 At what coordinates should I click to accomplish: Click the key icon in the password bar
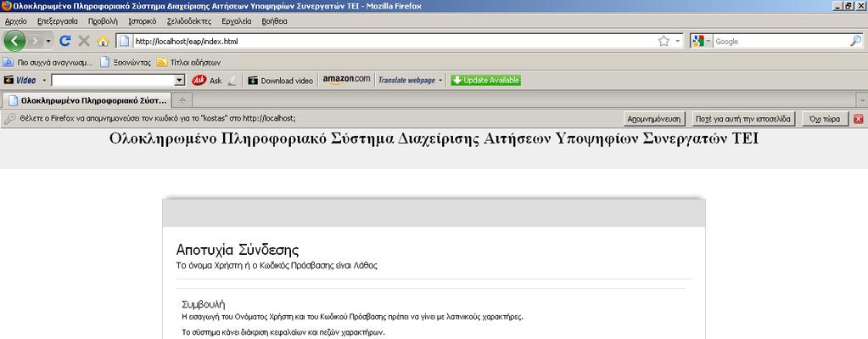(10, 119)
